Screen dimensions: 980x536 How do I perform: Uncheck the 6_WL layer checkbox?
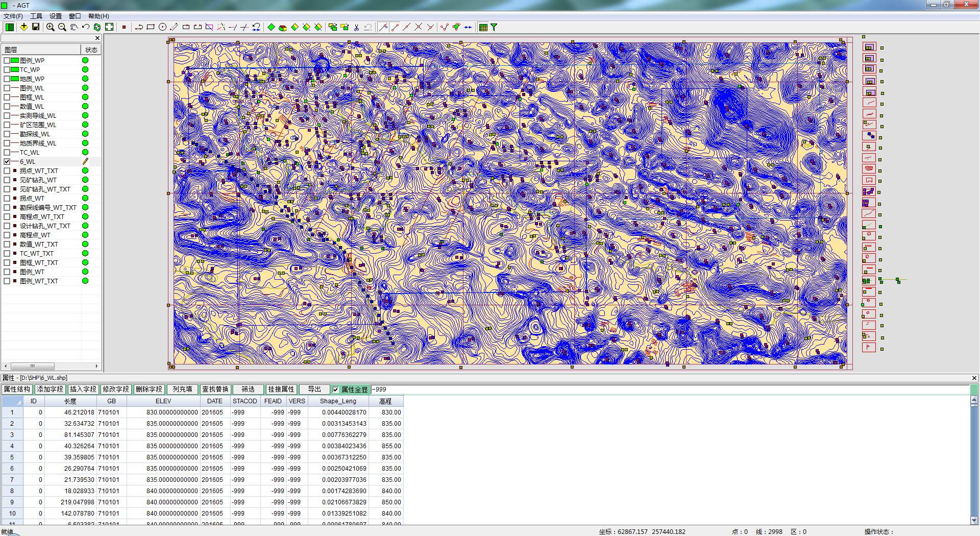pos(7,161)
